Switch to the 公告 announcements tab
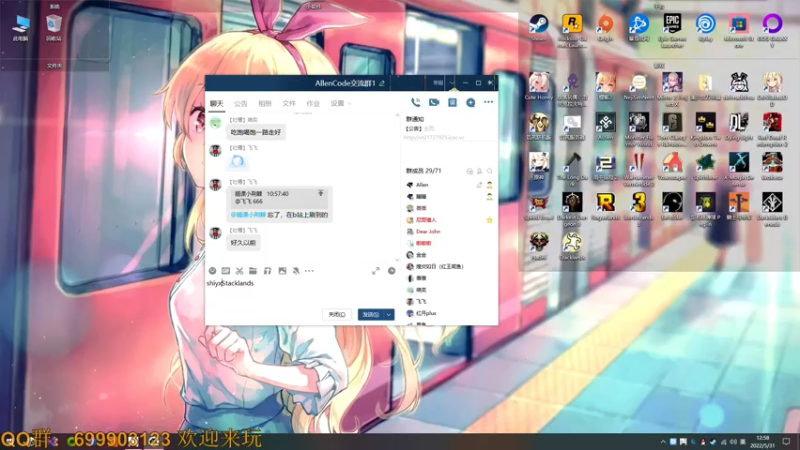800x450 pixels. 240,103
